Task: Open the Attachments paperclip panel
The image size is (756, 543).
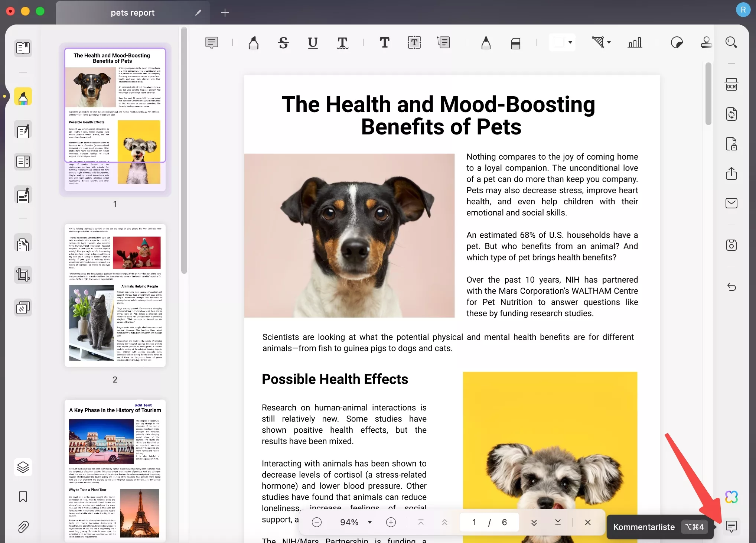Action: coord(23,526)
